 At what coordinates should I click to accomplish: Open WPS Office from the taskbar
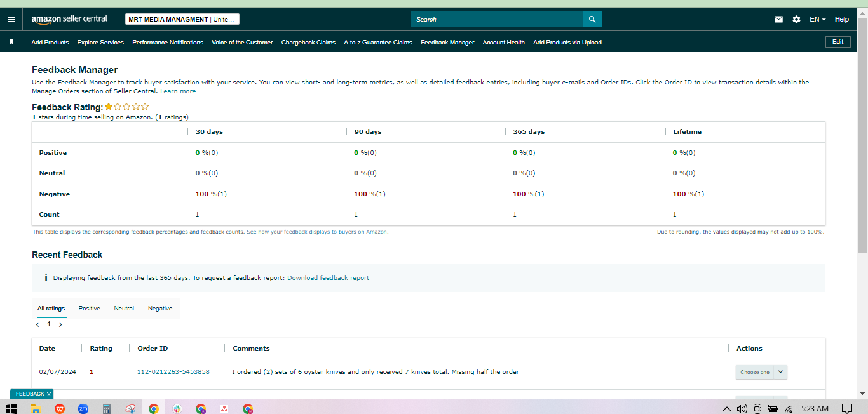point(60,408)
